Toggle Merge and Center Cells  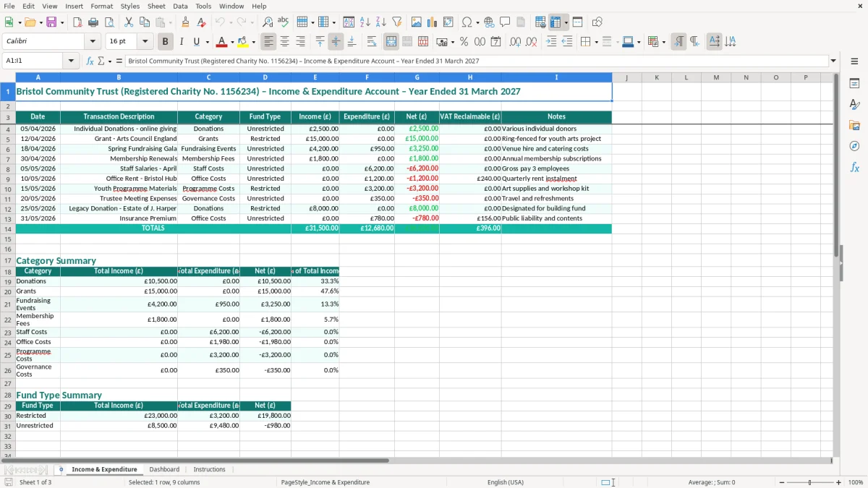coord(391,42)
